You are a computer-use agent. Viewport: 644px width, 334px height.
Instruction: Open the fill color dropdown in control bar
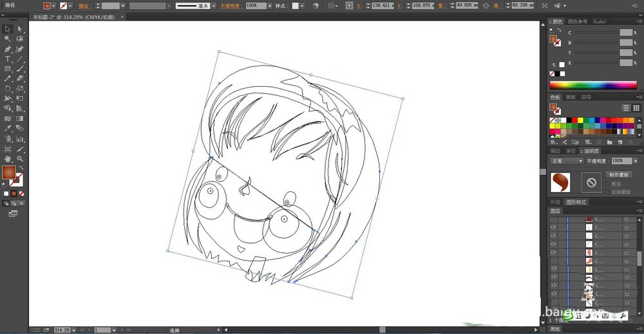pyautogui.click(x=54, y=6)
